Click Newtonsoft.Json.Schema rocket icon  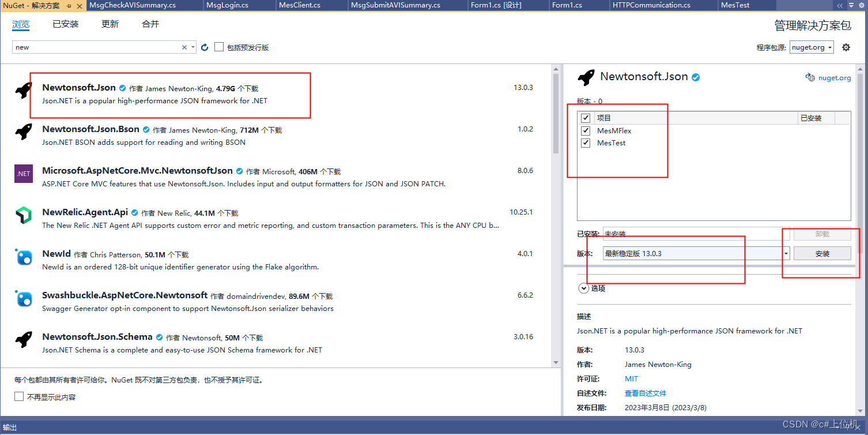pos(24,340)
